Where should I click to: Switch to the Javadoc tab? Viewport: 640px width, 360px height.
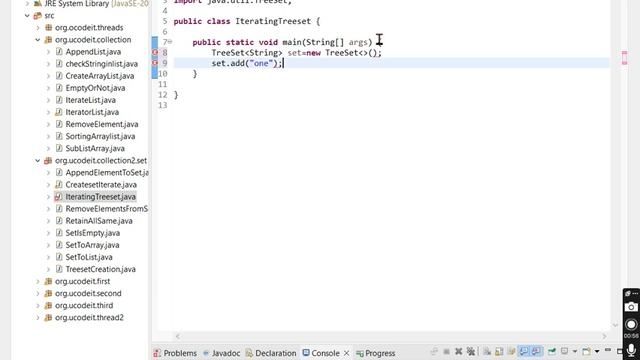pos(222,353)
